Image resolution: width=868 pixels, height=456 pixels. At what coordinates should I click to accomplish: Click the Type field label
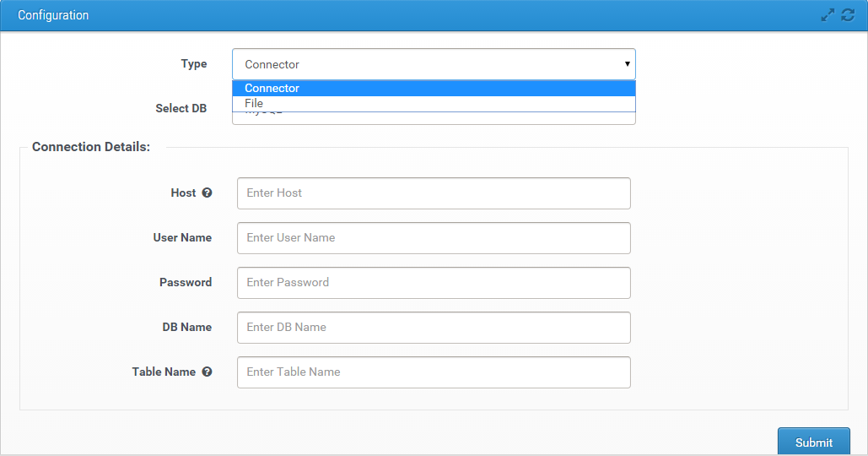(193, 64)
